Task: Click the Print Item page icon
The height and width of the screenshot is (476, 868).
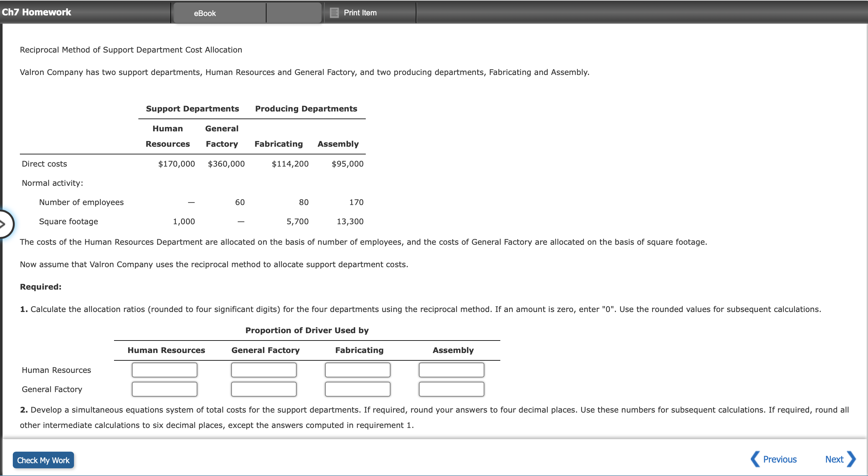Action: 334,13
